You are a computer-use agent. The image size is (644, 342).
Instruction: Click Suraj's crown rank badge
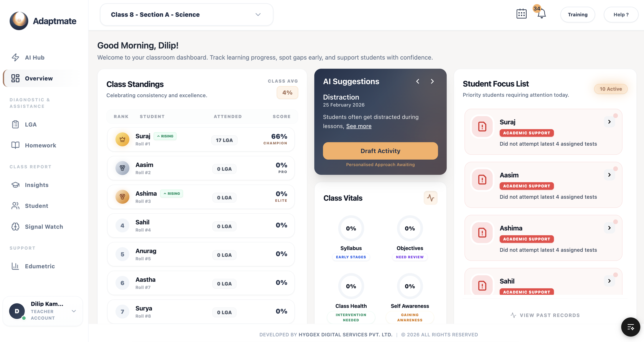(122, 139)
